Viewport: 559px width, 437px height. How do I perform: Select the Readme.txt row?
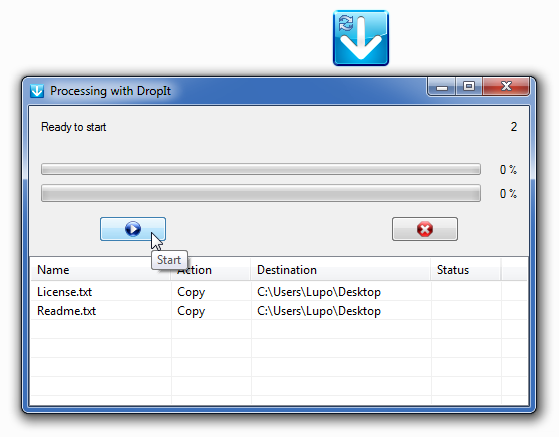pyautogui.click(x=278, y=311)
